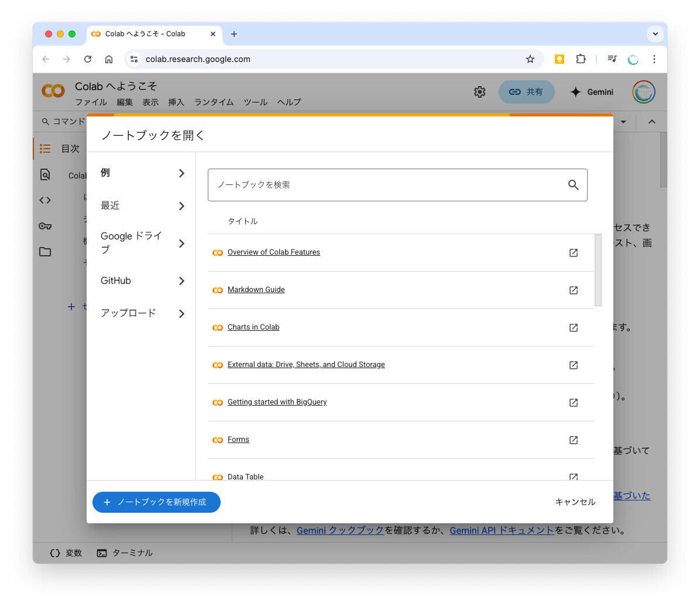Click the notebook list scrollbar thumb
The height and width of the screenshot is (607, 700).
point(598,270)
